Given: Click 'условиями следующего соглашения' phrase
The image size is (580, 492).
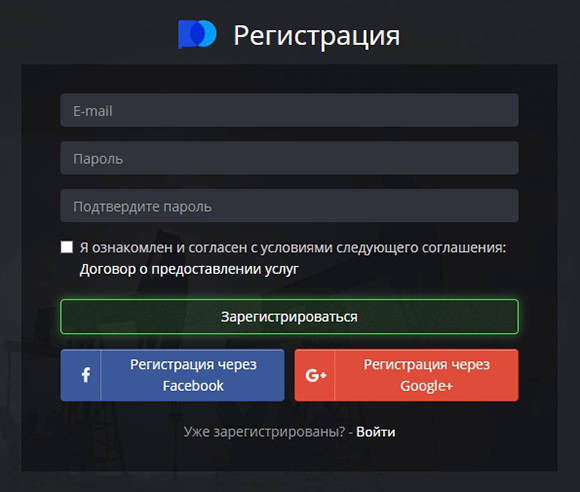Looking at the screenshot, I should pyautogui.click(x=383, y=247).
